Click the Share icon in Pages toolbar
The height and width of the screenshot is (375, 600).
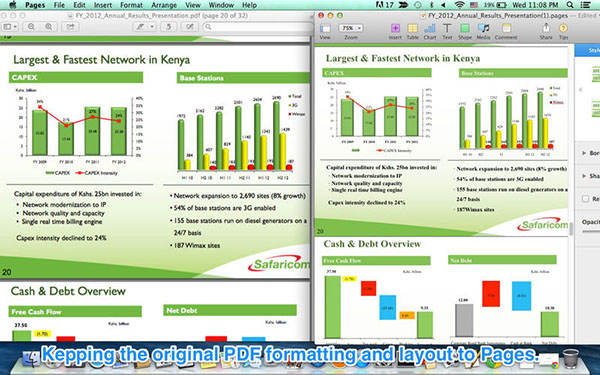(546, 28)
